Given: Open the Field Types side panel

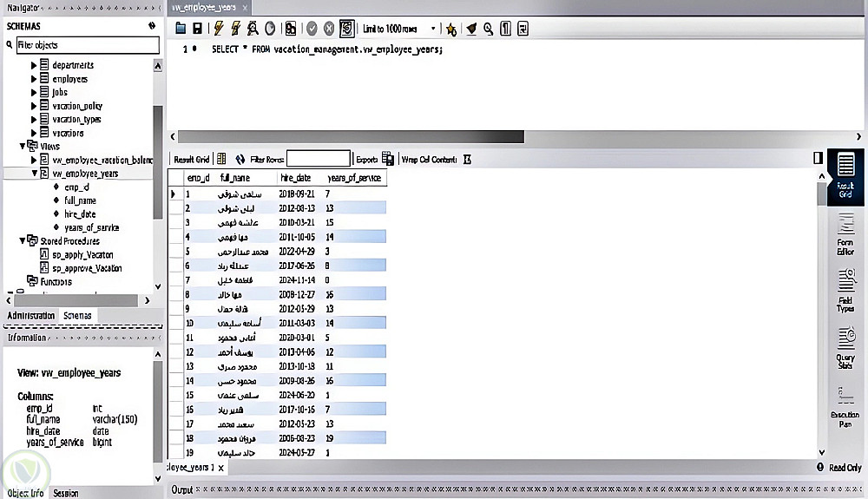Looking at the screenshot, I should (x=845, y=291).
